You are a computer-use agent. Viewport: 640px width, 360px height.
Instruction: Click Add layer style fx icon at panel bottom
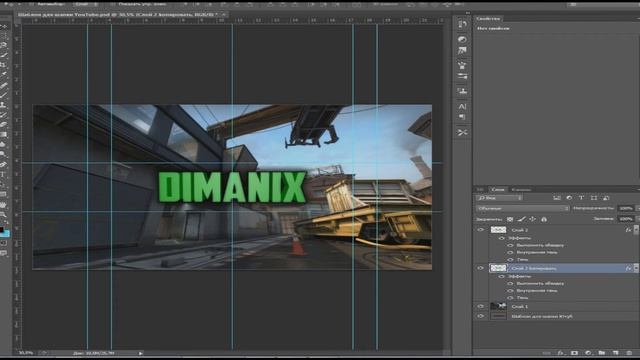click(x=561, y=353)
